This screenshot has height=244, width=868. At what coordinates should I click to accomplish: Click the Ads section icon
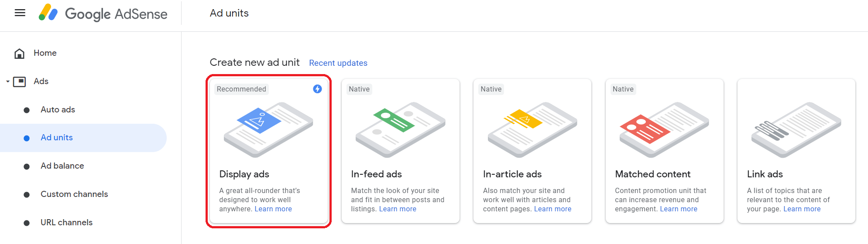click(20, 81)
